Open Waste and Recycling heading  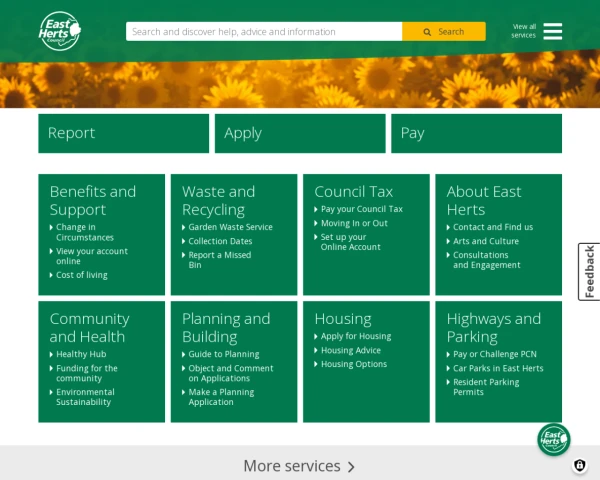218,201
